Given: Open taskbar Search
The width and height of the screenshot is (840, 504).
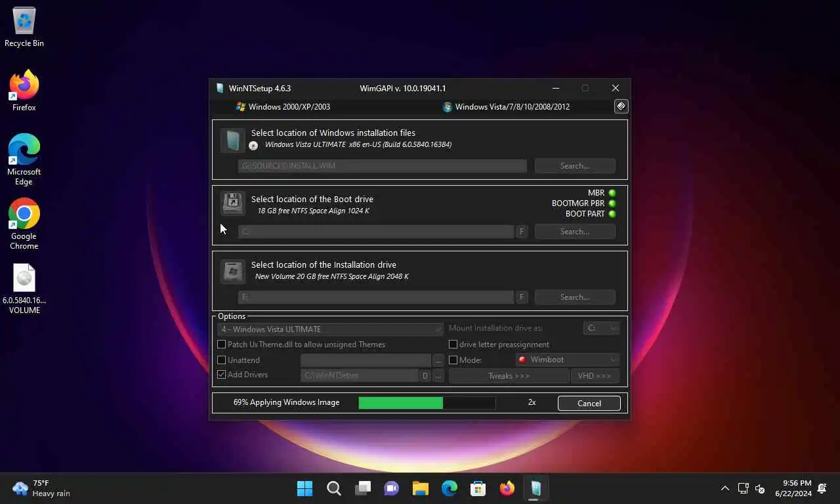Looking at the screenshot, I should click(x=333, y=488).
